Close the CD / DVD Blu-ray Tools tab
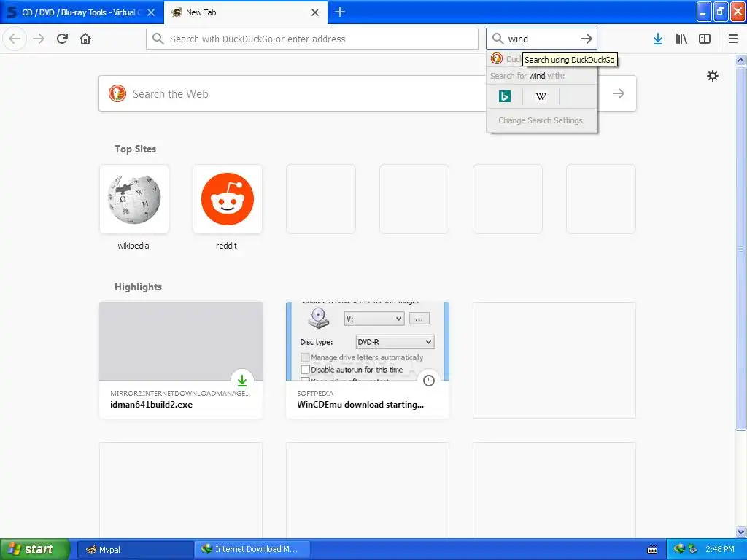 pos(151,12)
